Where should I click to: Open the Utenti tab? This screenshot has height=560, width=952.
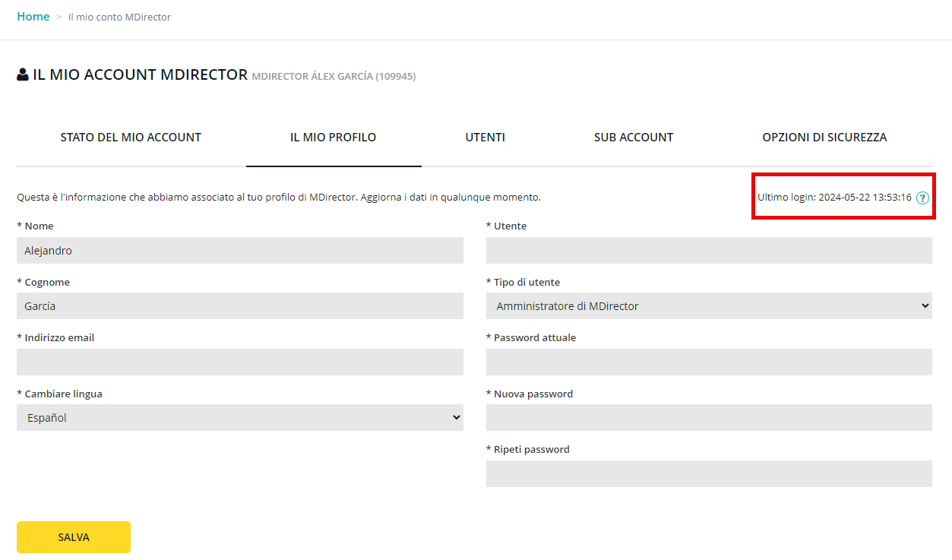click(485, 138)
